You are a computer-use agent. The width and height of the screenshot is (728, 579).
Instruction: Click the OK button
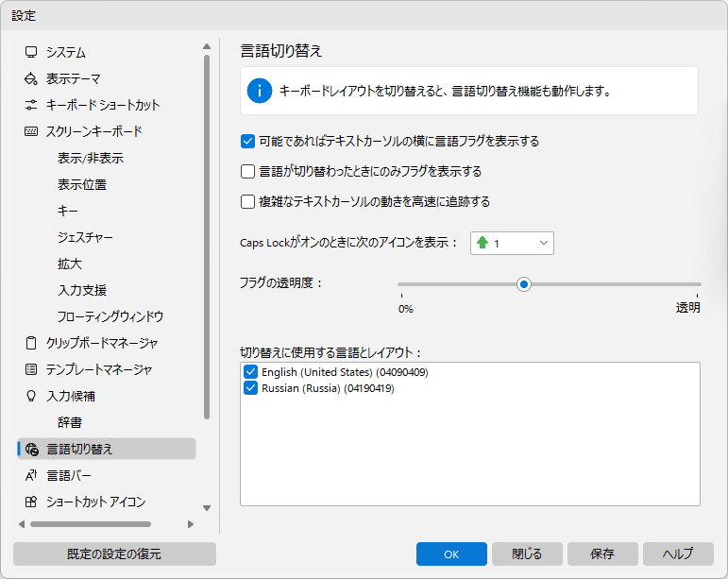(x=451, y=553)
